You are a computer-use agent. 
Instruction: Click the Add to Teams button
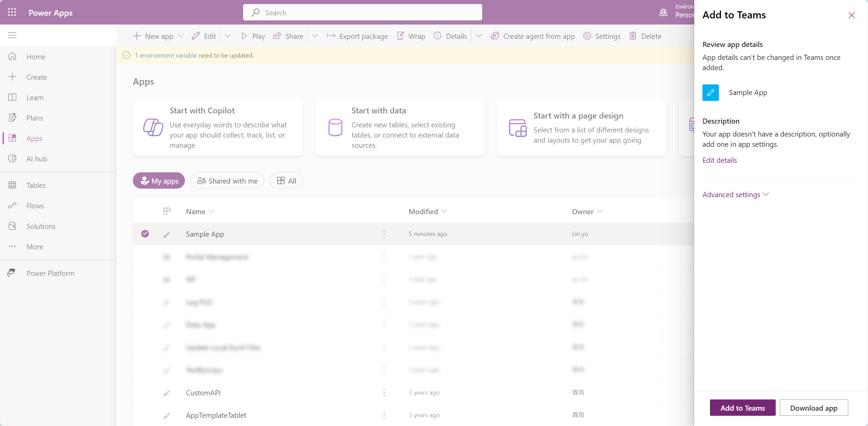point(742,408)
